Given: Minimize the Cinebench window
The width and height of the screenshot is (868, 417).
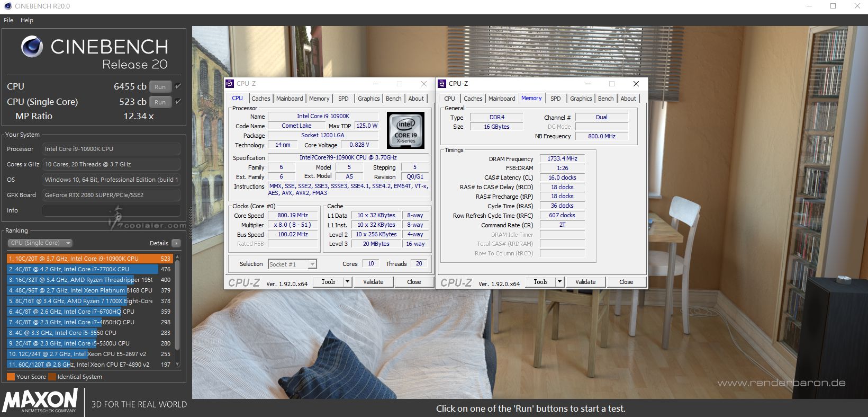Looking at the screenshot, I should coord(809,6).
